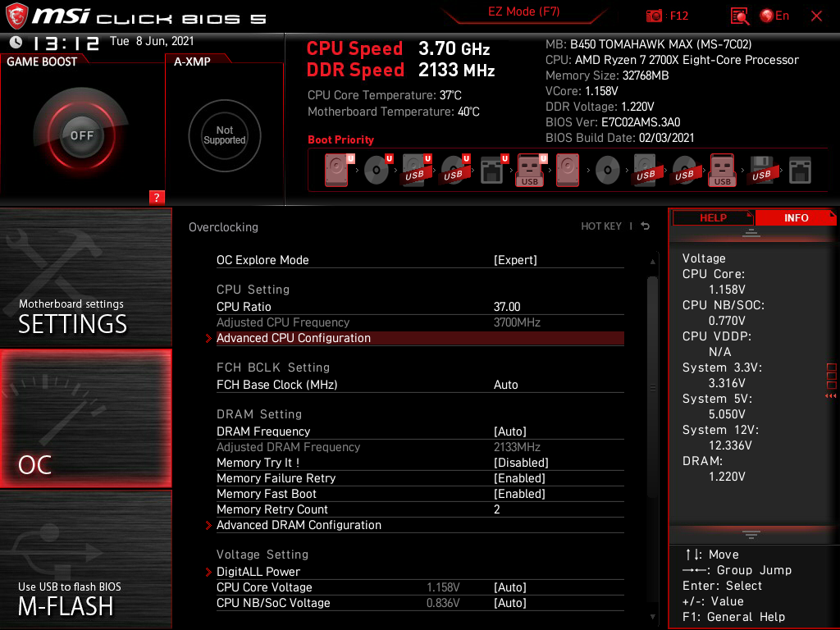The width and height of the screenshot is (840, 630).
Task: Click the A-XMP Not Supported dial
Action: (225, 135)
